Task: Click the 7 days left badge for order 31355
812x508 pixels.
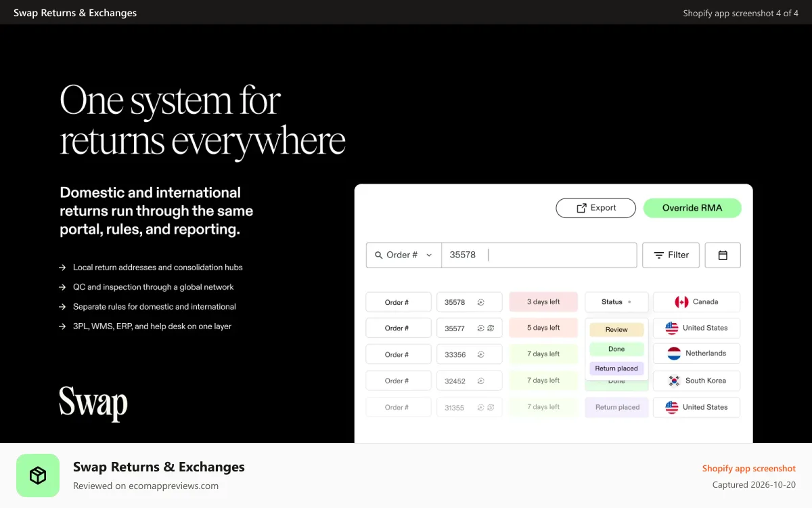Action: (543, 407)
